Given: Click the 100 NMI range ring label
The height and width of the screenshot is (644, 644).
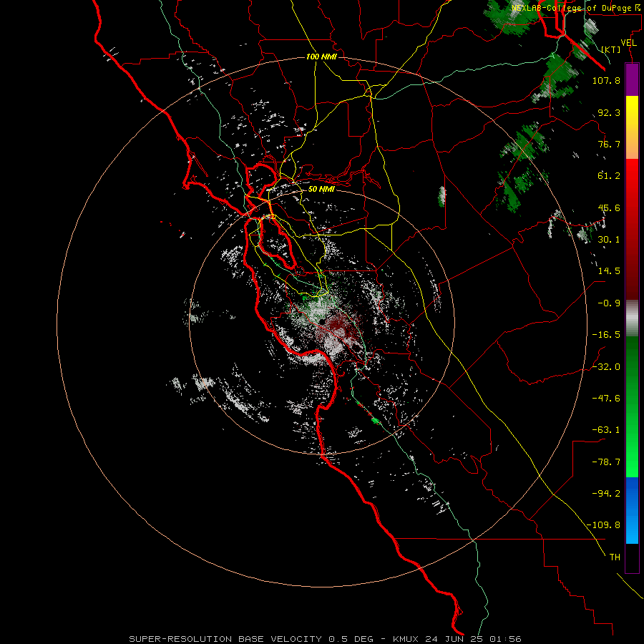Looking at the screenshot, I should (321, 57).
